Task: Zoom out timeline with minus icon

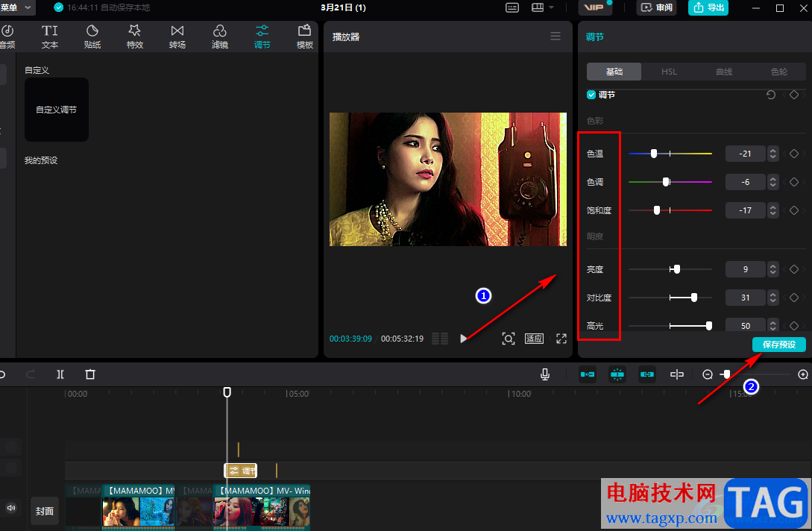Action: coord(708,374)
